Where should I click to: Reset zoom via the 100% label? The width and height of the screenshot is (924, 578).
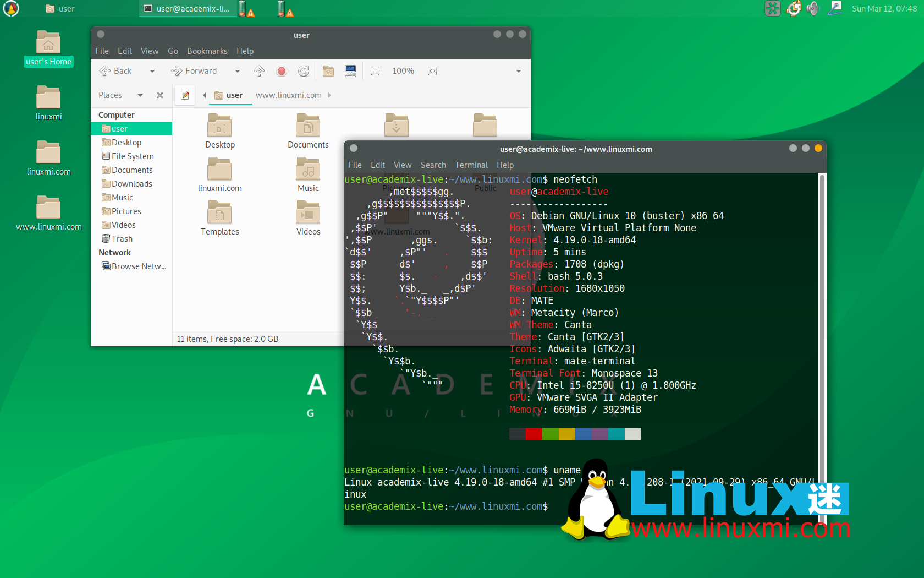403,71
